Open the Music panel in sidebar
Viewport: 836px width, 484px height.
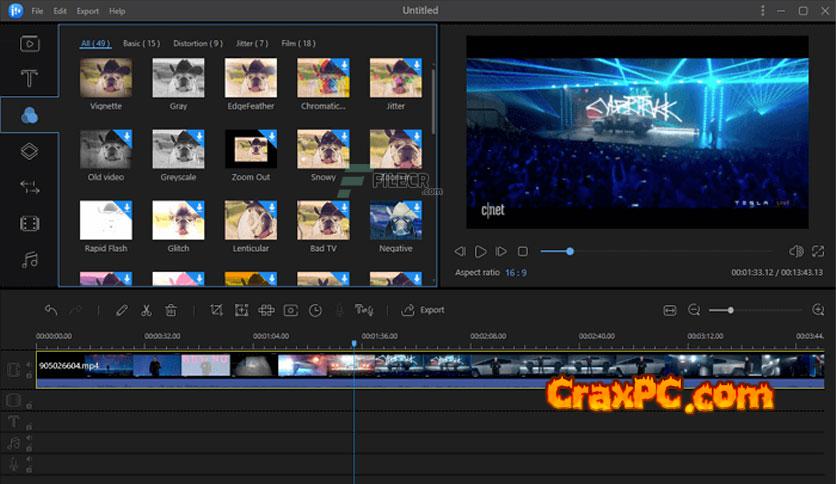(30, 259)
